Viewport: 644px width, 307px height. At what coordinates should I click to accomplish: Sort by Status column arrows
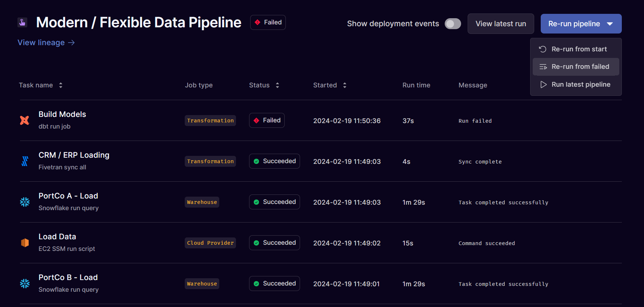tap(277, 85)
